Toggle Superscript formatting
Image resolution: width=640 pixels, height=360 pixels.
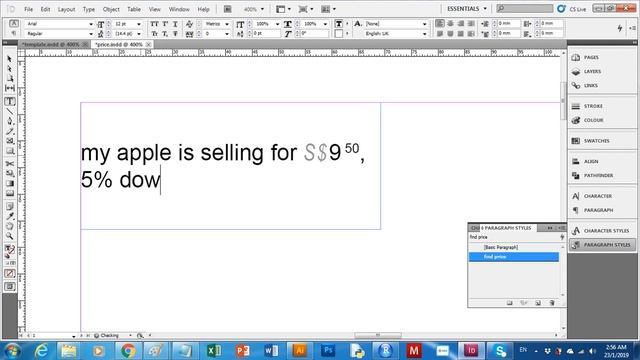coord(165,24)
